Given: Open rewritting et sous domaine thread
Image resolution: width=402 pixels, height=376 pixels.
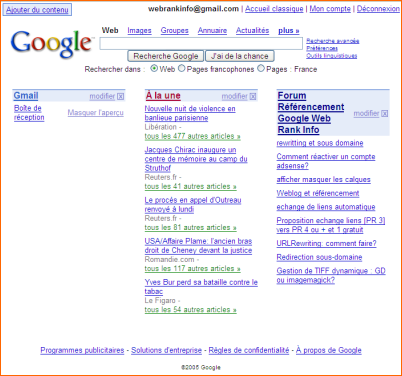Looking at the screenshot, I should point(320,143).
